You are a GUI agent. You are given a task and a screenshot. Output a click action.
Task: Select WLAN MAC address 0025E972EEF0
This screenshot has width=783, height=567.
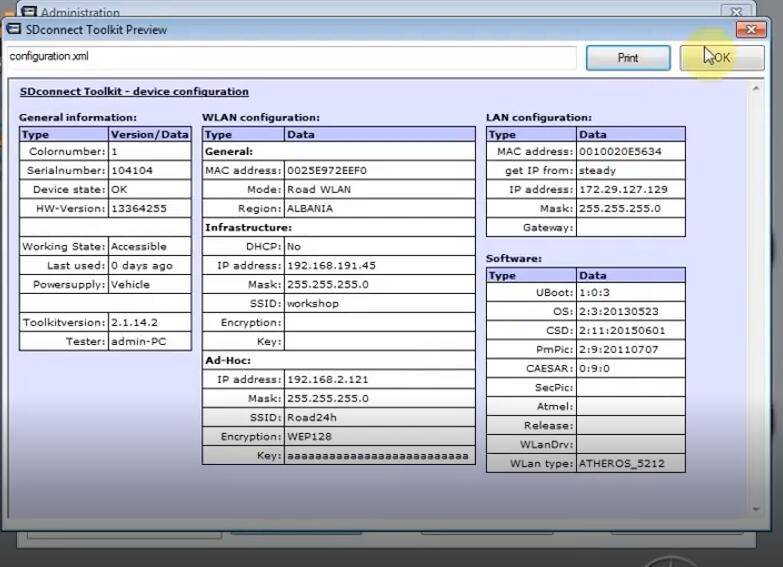click(327, 170)
